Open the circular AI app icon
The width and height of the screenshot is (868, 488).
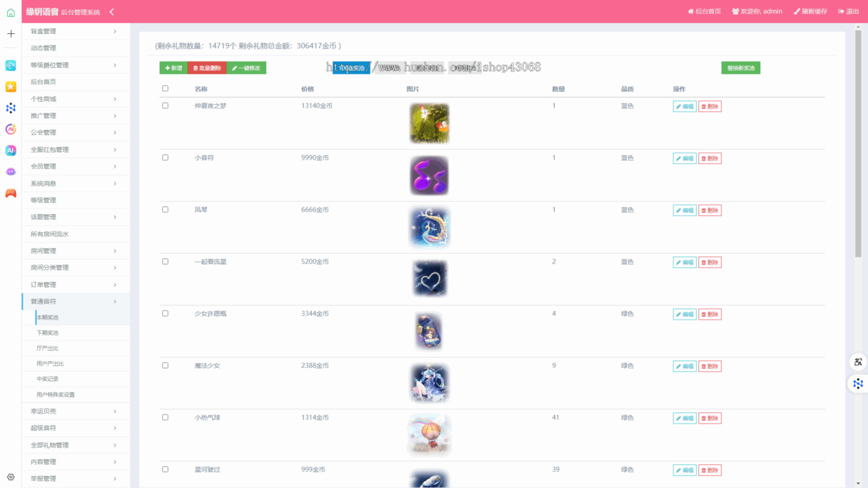tap(11, 129)
